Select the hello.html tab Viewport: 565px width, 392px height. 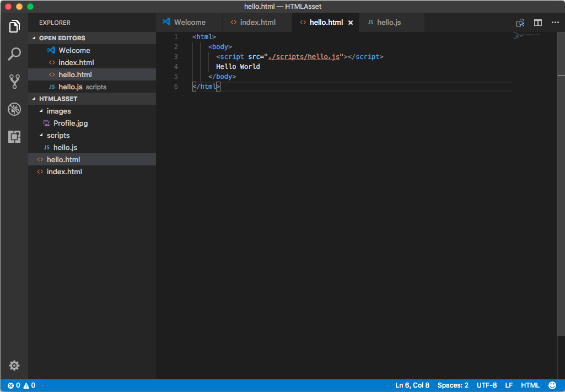tap(326, 23)
